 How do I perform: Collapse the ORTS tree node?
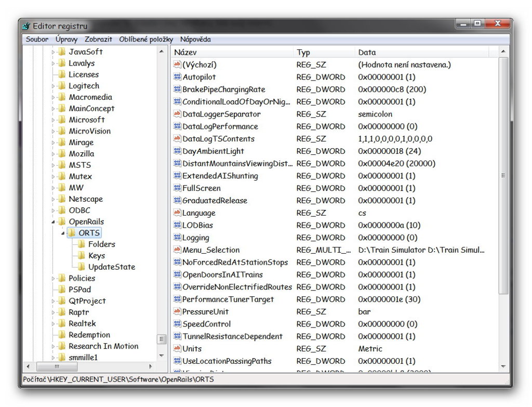coord(63,233)
